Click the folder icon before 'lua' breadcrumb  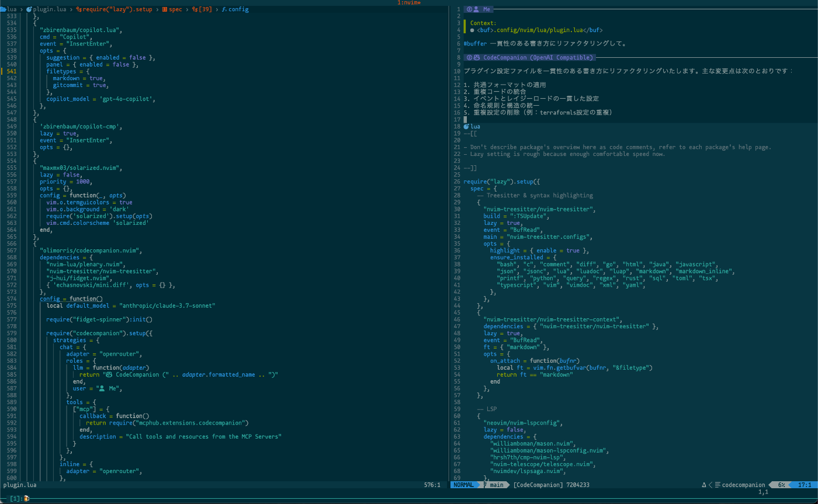point(3,9)
